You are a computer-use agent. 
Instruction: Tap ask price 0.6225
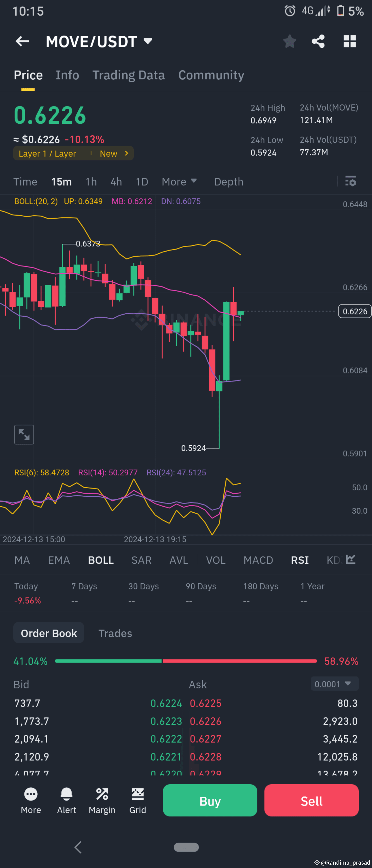pyautogui.click(x=205, y=703)
